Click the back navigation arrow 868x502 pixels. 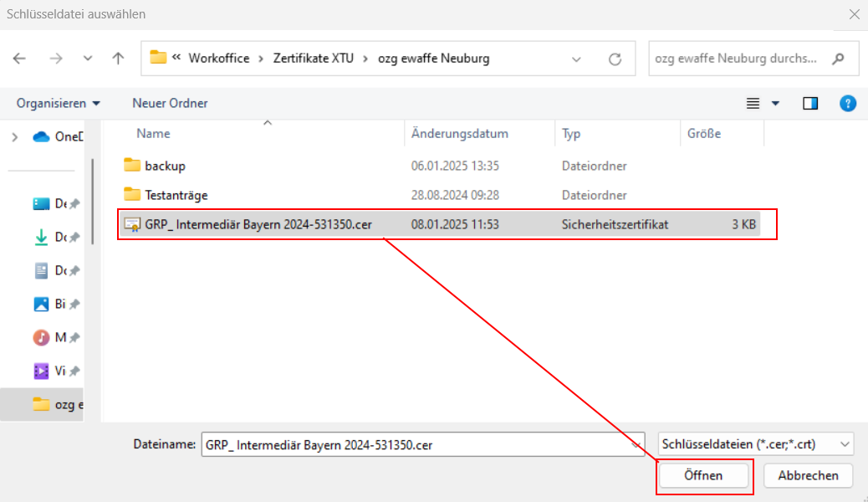19,59
